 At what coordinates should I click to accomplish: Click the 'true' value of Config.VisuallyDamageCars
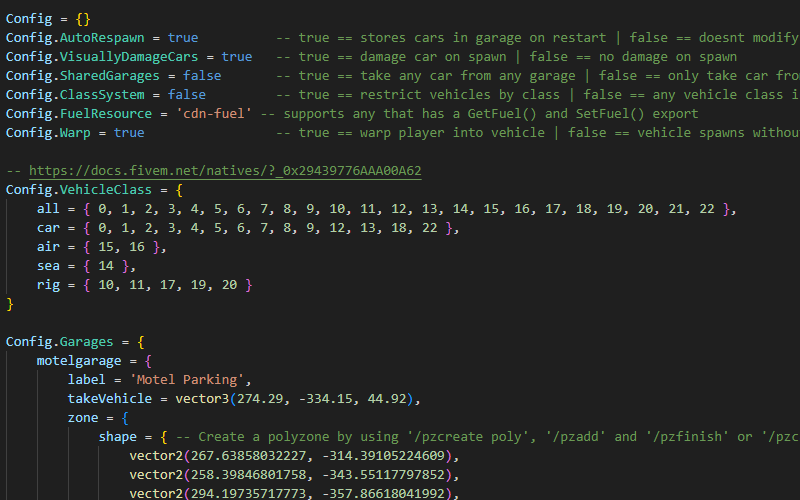pyautogui.click(x=237, y=57)
